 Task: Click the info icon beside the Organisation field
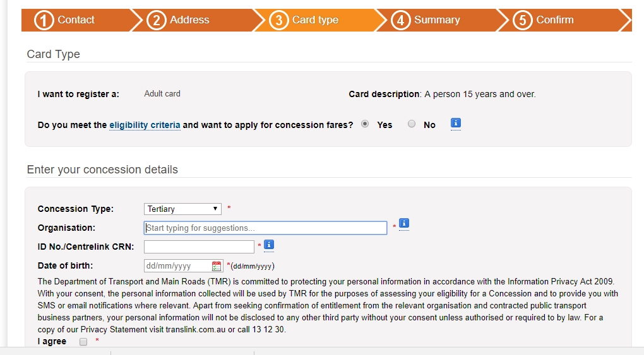(404, 223)
